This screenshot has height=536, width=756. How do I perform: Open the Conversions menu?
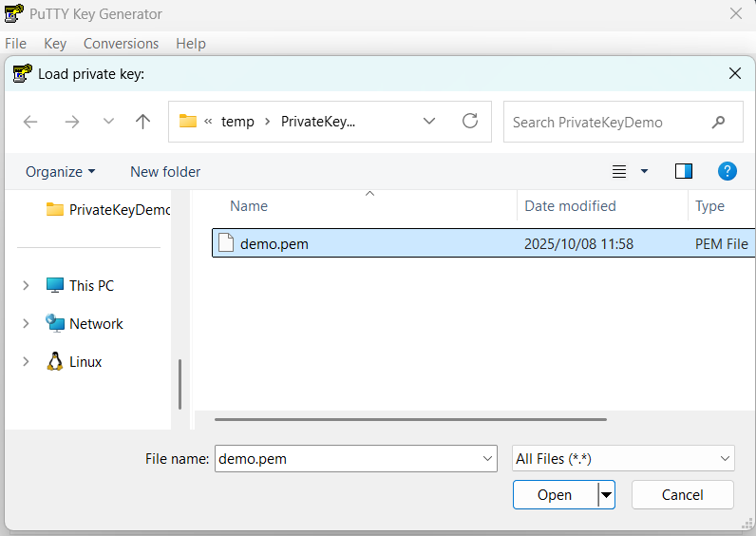tap(121, 44)
